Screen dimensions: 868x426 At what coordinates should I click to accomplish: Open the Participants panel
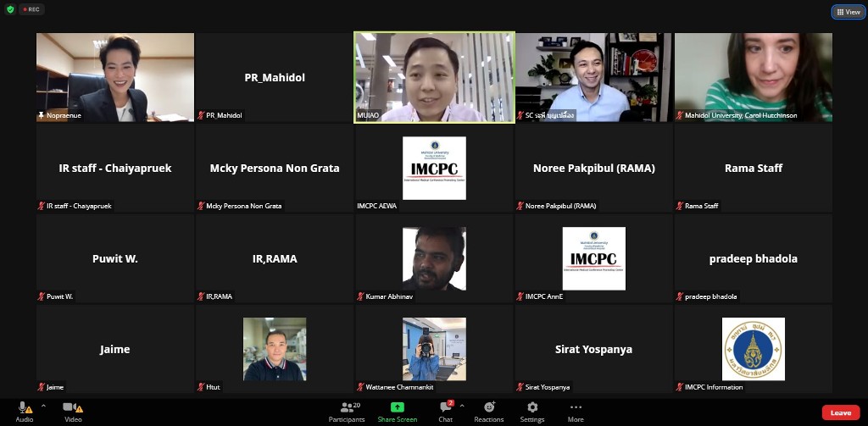(x=346, y=410)
